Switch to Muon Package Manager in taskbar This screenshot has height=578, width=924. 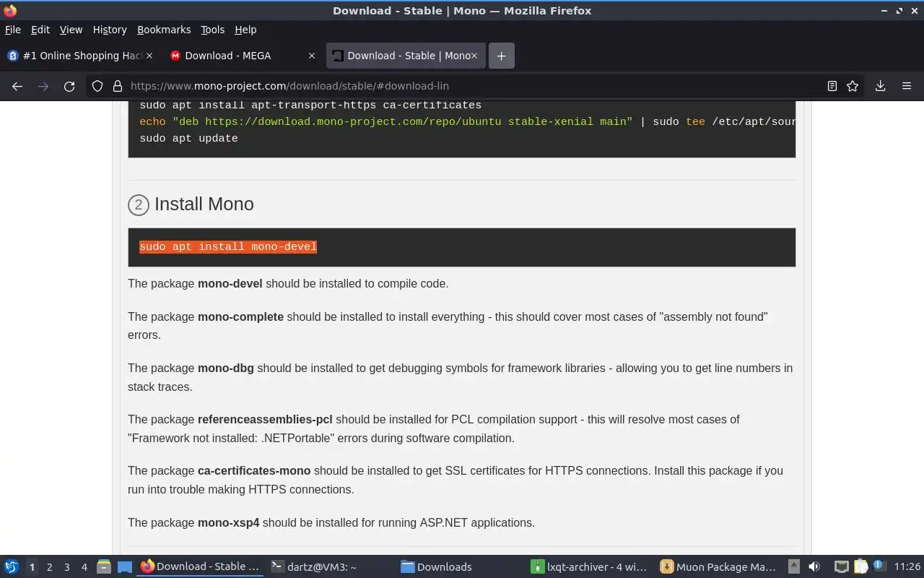(720, 567)
